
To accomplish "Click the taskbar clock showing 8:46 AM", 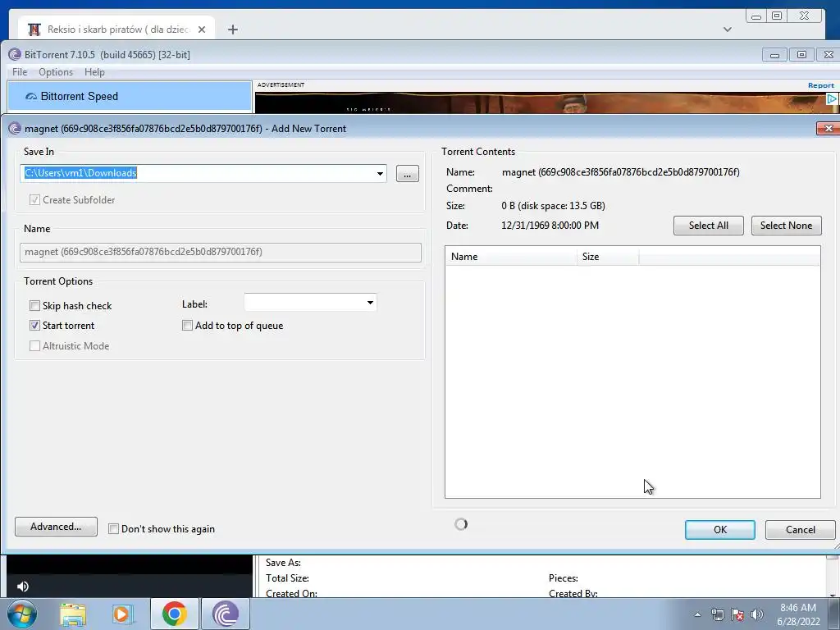I will (797, 614).
